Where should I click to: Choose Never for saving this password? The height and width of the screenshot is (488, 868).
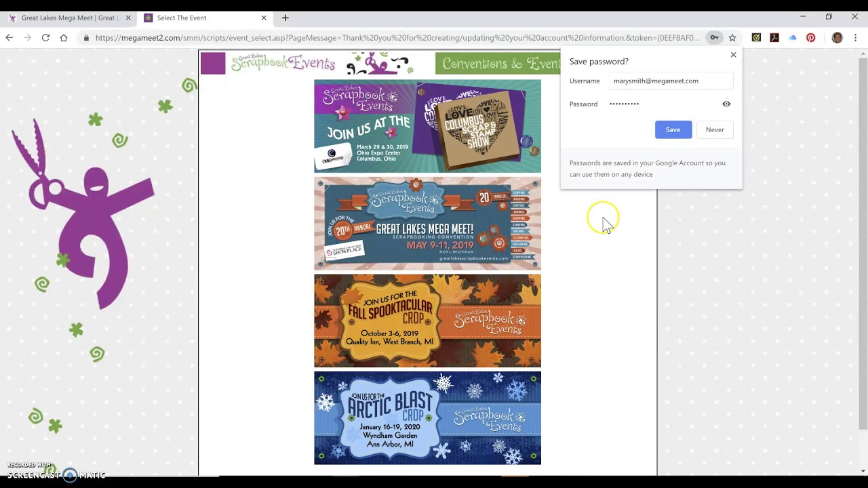pyautogui.click(x=715, y=129)
